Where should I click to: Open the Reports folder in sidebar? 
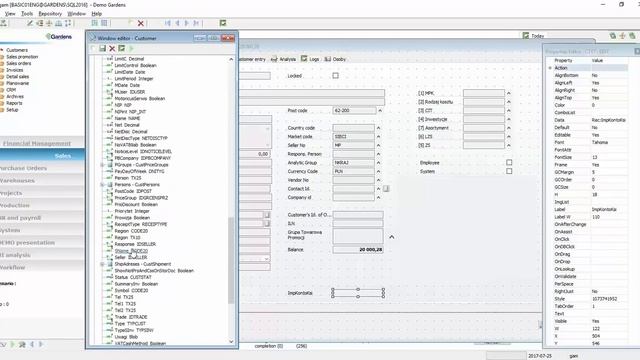tap(14, 103)
